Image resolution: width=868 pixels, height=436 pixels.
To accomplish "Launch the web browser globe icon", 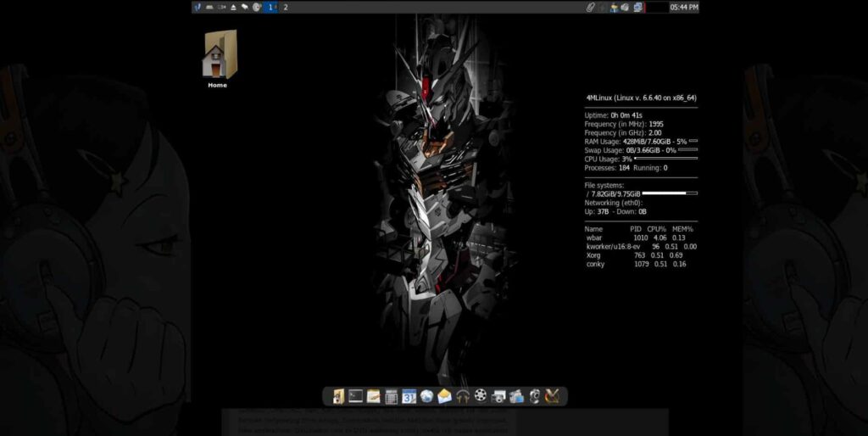I will (x=427, y=396).
